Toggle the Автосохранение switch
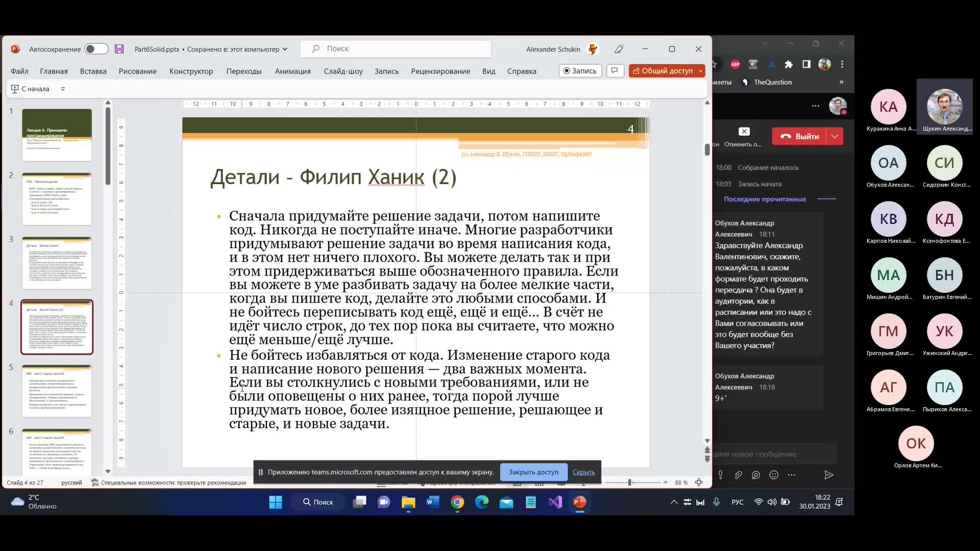The image size is (980, 551). (96, 49)
